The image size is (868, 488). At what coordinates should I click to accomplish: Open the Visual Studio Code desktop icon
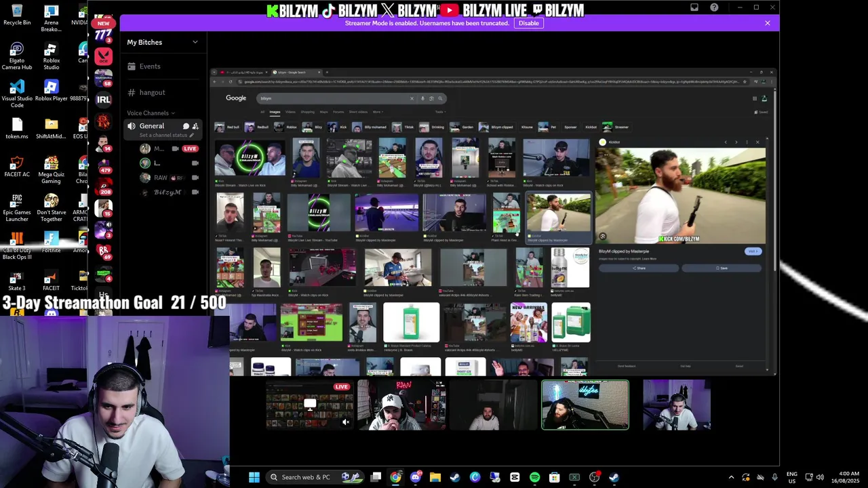click(x=17, y=94)
